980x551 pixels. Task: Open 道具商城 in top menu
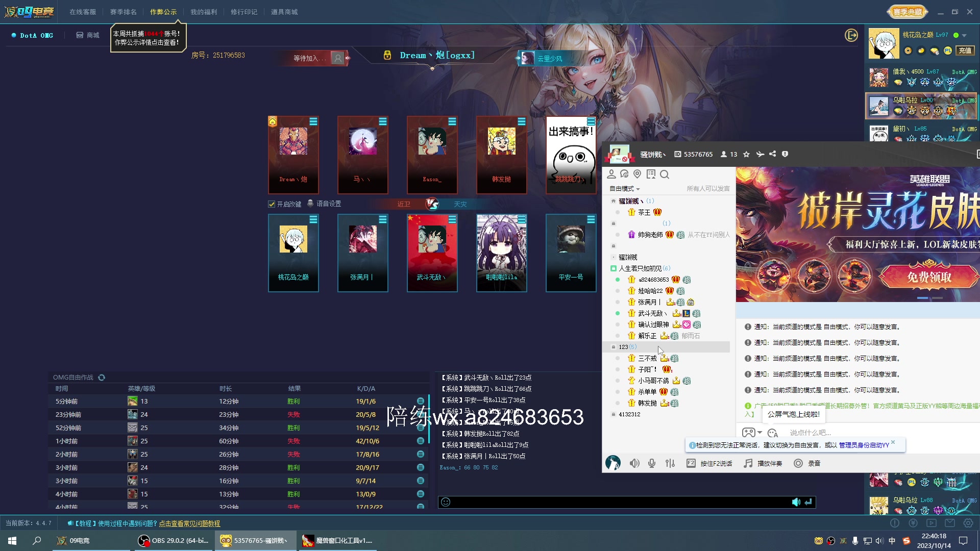(284, 12)
